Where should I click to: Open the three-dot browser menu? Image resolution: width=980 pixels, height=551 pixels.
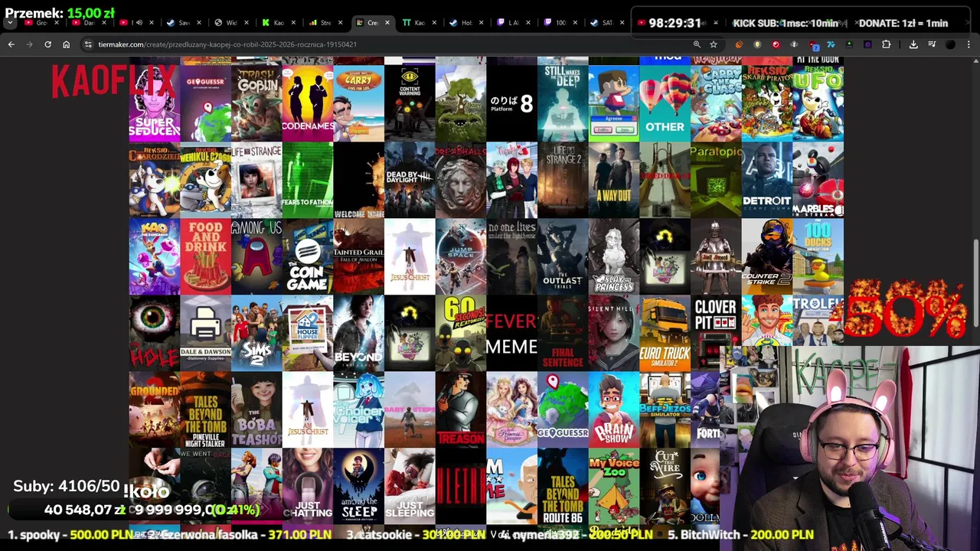pos(969,44)
